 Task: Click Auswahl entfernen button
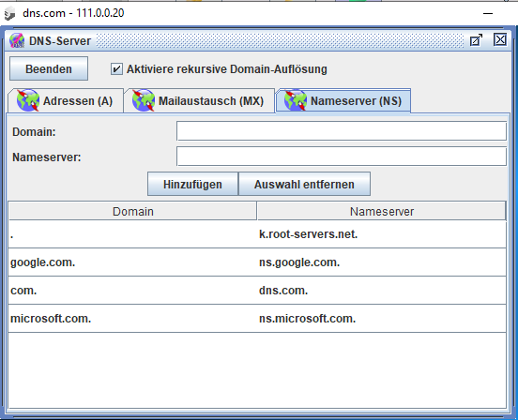304,184
